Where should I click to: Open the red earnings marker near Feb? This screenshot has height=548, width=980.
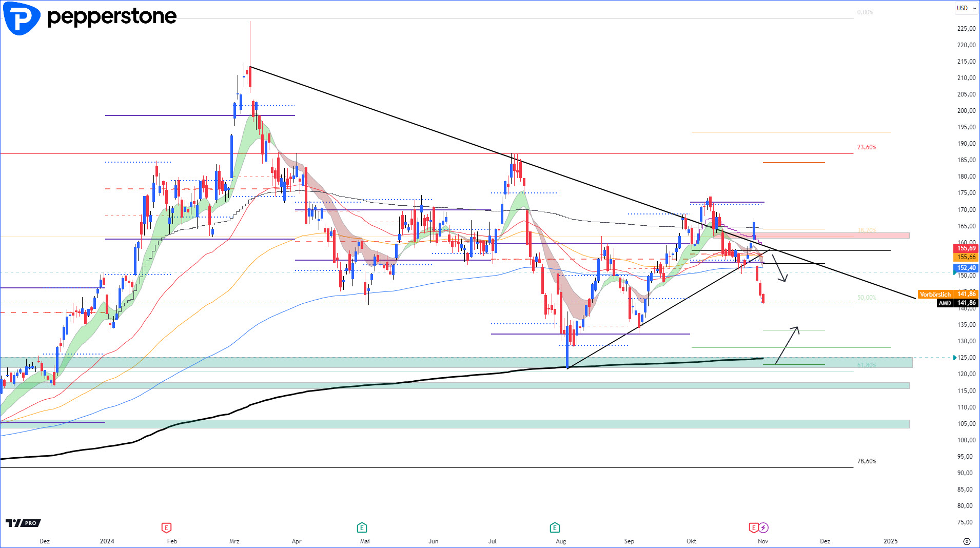[x=166, y=527]
